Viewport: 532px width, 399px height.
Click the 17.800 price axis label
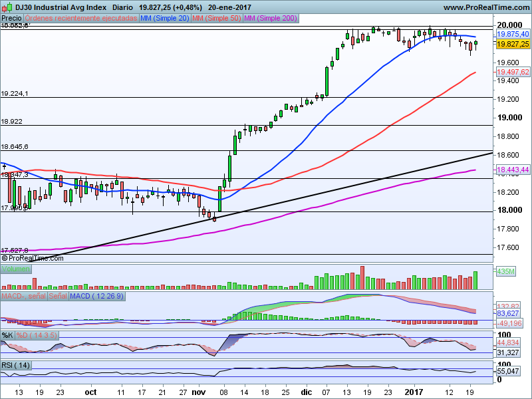[x=508, y=229]
